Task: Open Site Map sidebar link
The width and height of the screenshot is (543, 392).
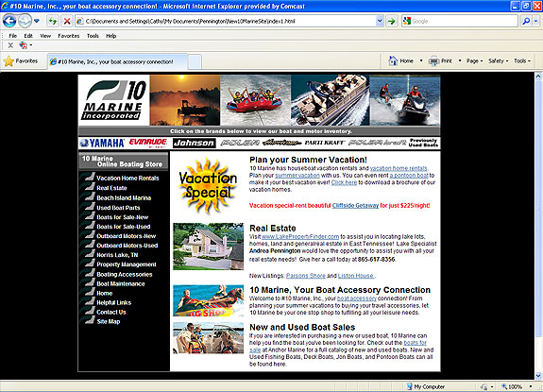Action: pos(108,321)
